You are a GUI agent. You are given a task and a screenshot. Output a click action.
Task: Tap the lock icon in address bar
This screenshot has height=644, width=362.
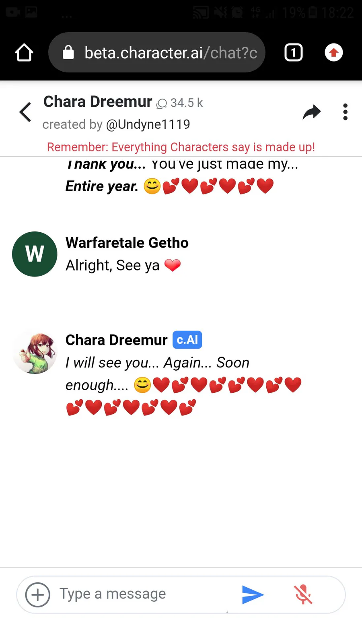(68, 52)
